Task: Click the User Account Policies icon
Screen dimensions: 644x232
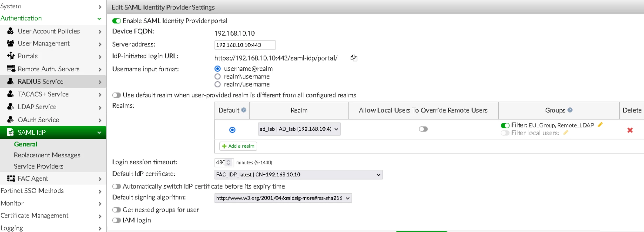Action: tap(10, 31)
